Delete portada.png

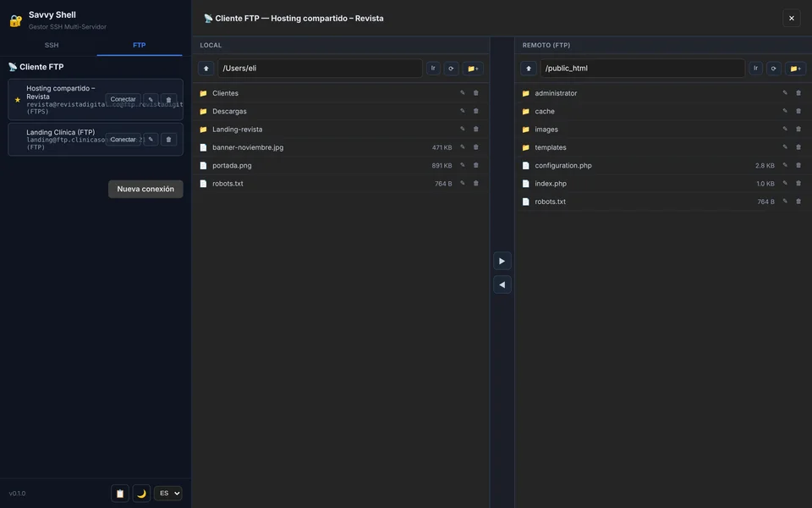pos(476,165)
